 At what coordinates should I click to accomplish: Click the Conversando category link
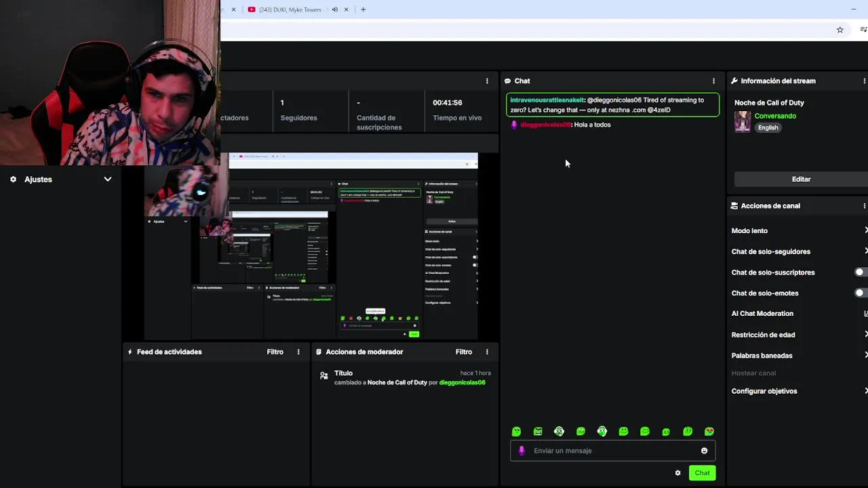775,116
